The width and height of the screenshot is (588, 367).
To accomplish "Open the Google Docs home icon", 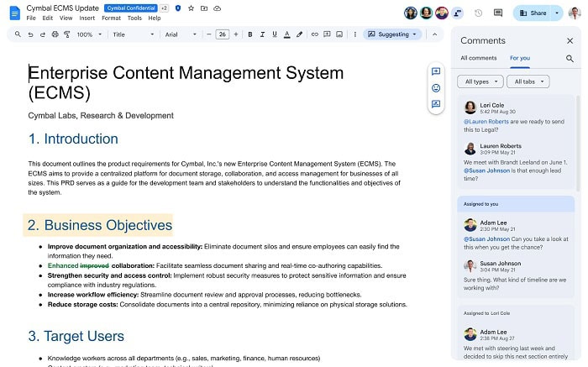I will (14, 13).
